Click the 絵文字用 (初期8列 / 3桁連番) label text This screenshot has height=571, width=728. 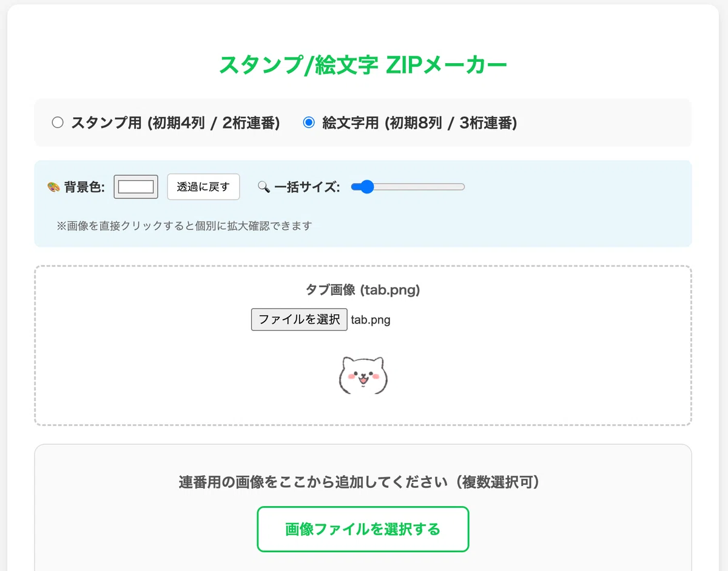pyautogui.click(x=419, y=123)
